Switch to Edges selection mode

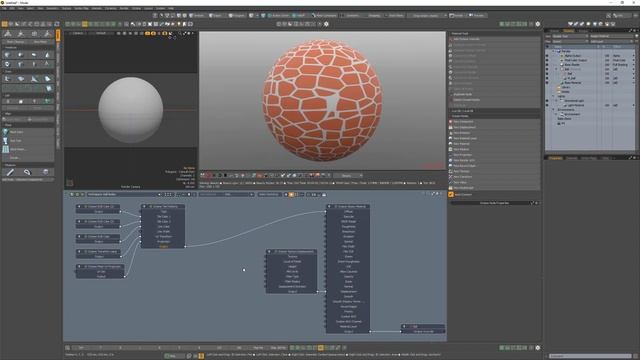(215, 16)
